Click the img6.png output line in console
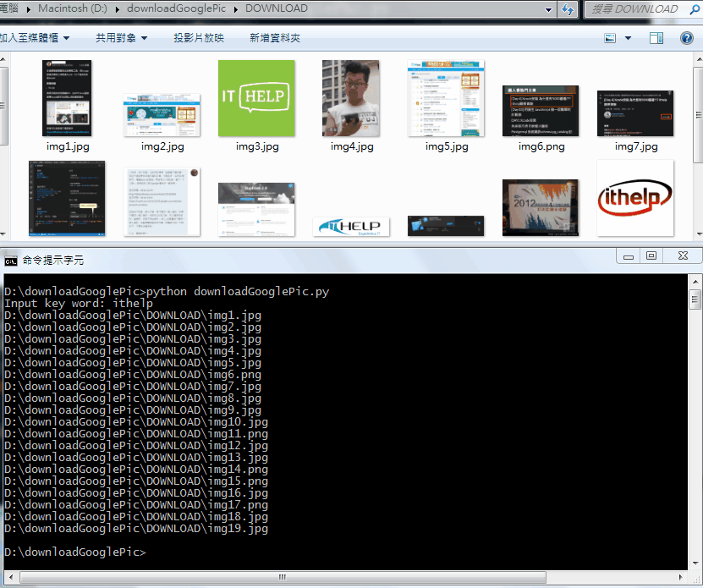703x588 pixels. 133,375
